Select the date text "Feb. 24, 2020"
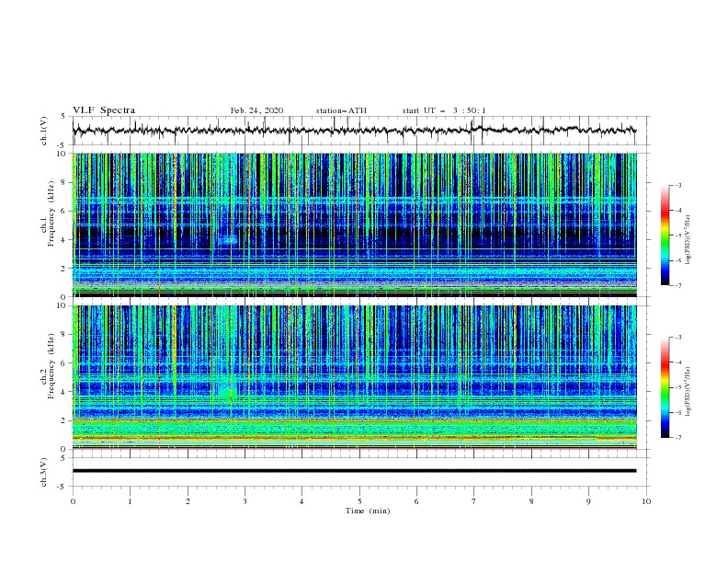 tap(256, 110)
